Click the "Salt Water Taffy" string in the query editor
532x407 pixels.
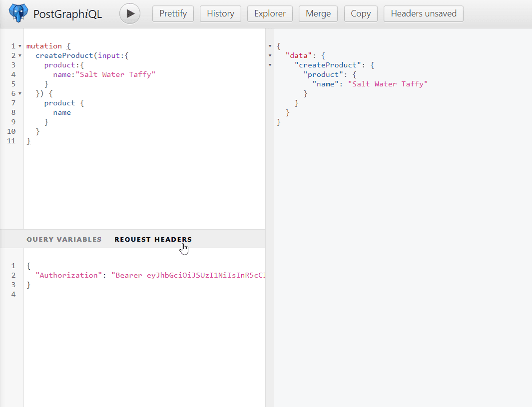(x=115, y=74)
